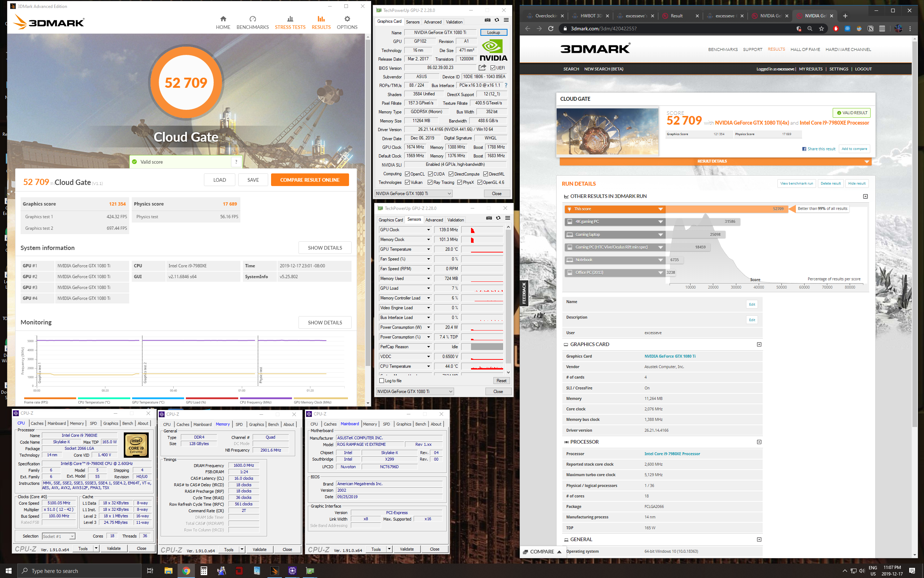Viewport: 924px width, 578px height.
Task: Open BENCHMARKS in 3DMark app
Action: tap(252, 22)
